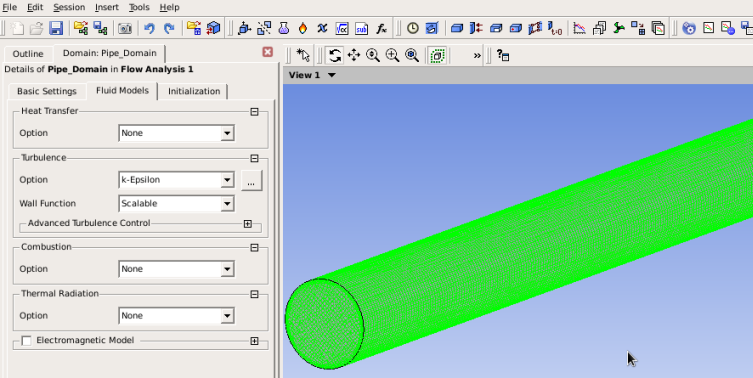Click the Zoom magnifier tool
The width and height of the screenshot is (753, 378).
click(373, 56)
